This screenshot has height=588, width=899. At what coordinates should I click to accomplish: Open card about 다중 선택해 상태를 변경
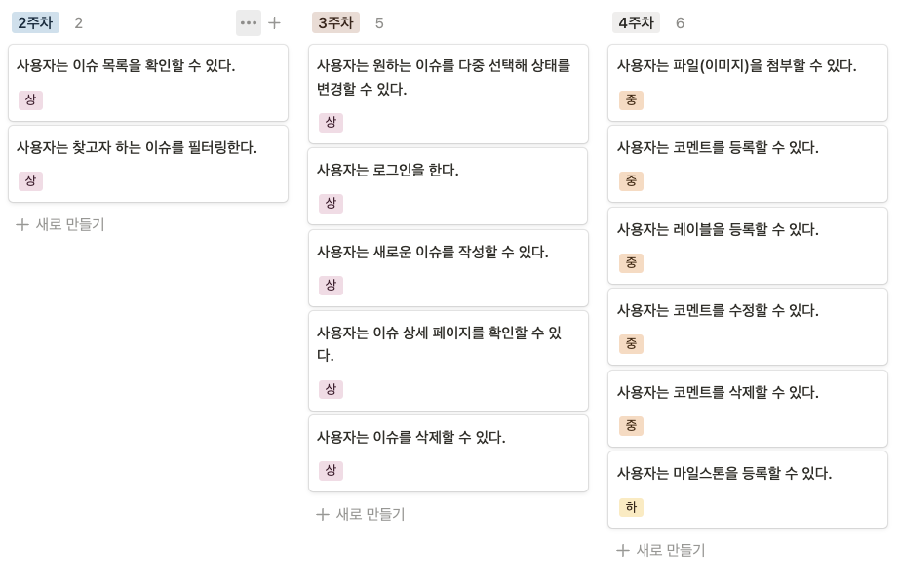448,94
